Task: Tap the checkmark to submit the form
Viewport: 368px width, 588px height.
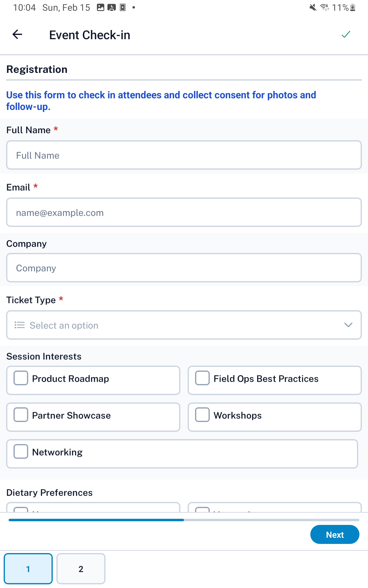Action: click(346, 34)
